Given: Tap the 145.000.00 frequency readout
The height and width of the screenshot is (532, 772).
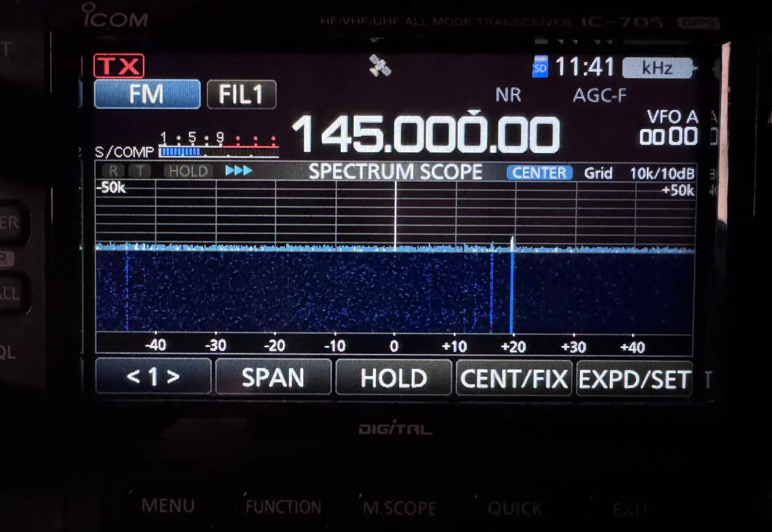Looking at the screenshot, I should click(x=425, y=135).
